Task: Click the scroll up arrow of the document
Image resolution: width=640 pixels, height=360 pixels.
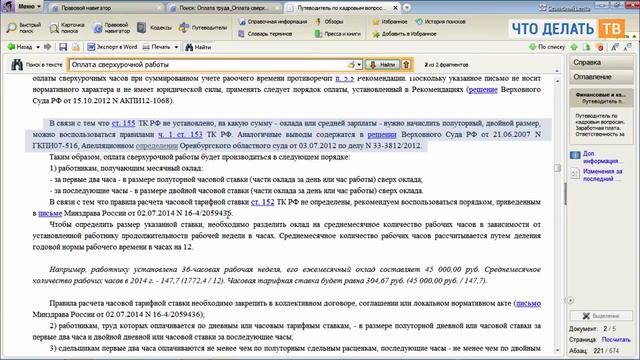Action: coord(557,81)
